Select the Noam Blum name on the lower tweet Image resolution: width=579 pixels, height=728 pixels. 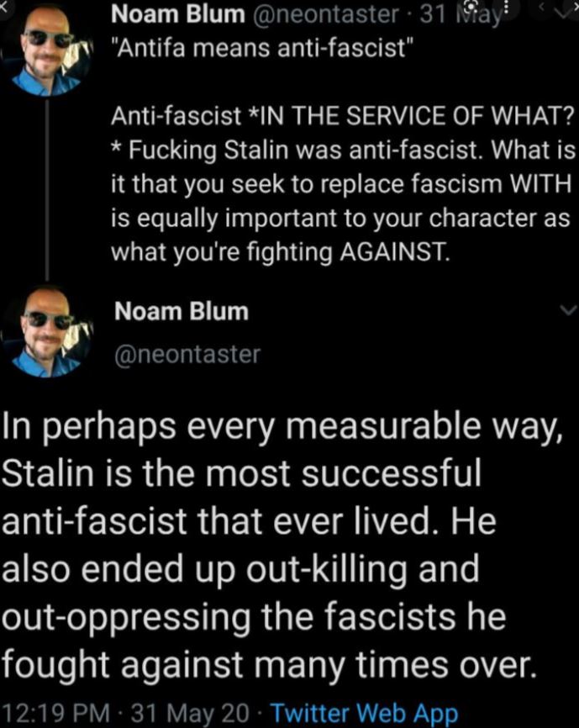182,311
